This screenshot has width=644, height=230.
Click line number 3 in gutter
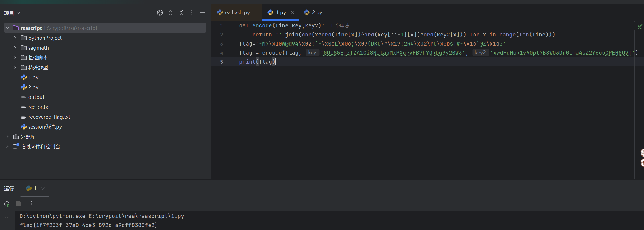[222, 44]
